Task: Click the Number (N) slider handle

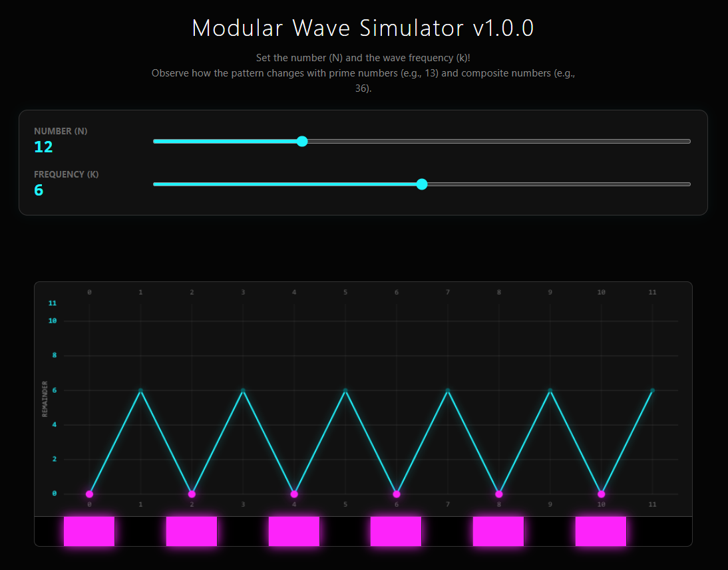Action: [302, 141]
